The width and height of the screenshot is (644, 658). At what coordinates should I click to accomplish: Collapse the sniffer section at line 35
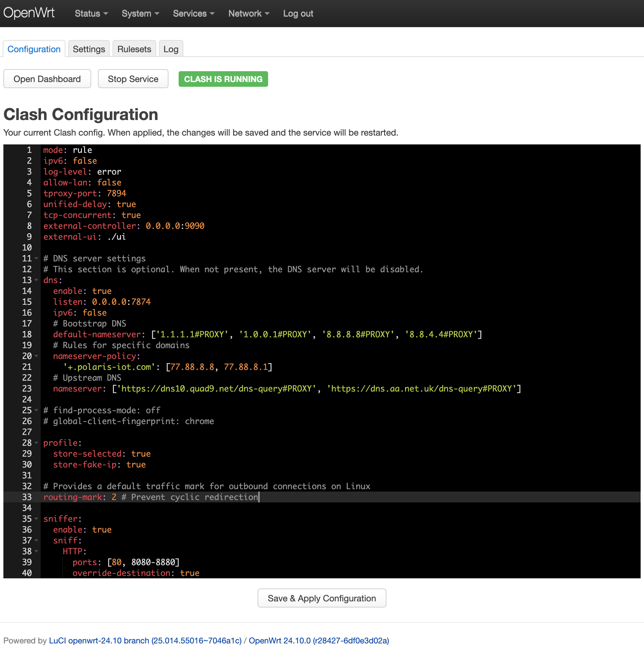[x=36, y=519]
